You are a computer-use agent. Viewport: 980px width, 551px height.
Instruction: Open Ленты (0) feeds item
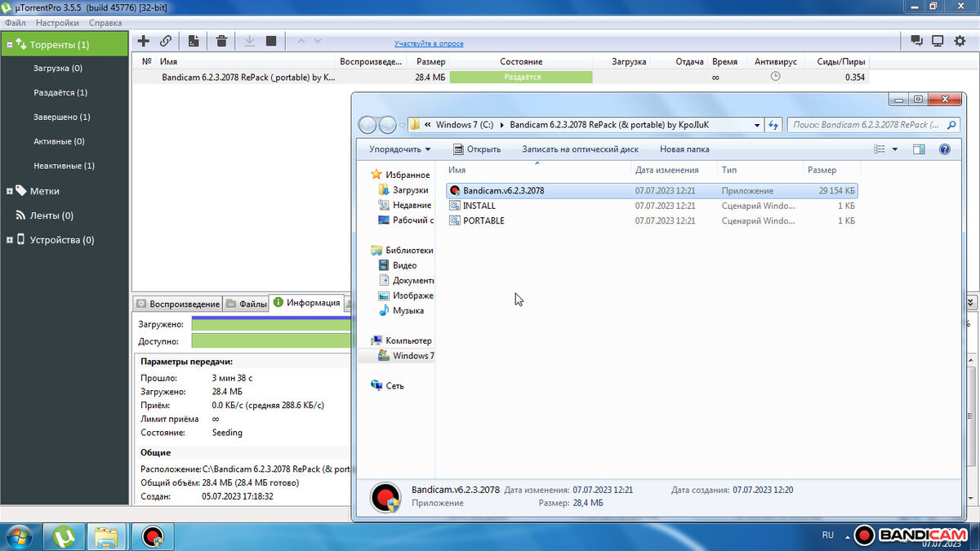51,216
